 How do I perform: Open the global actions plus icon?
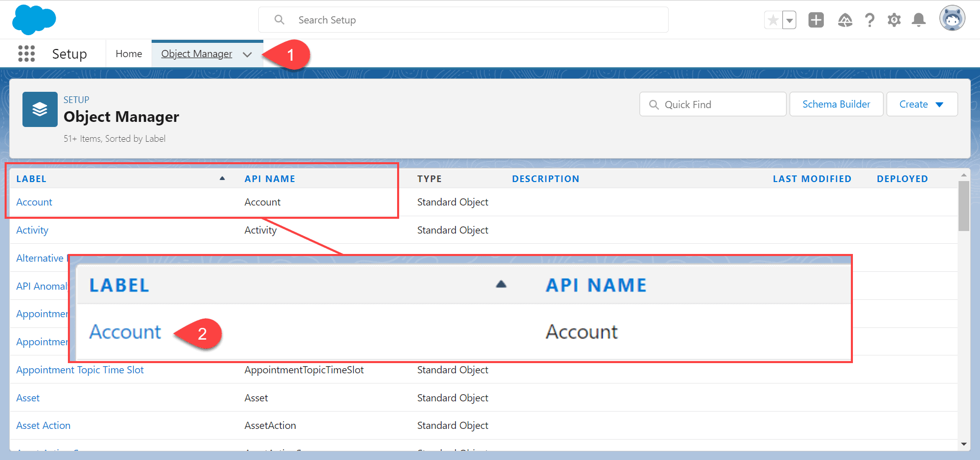tap(816, 19)
